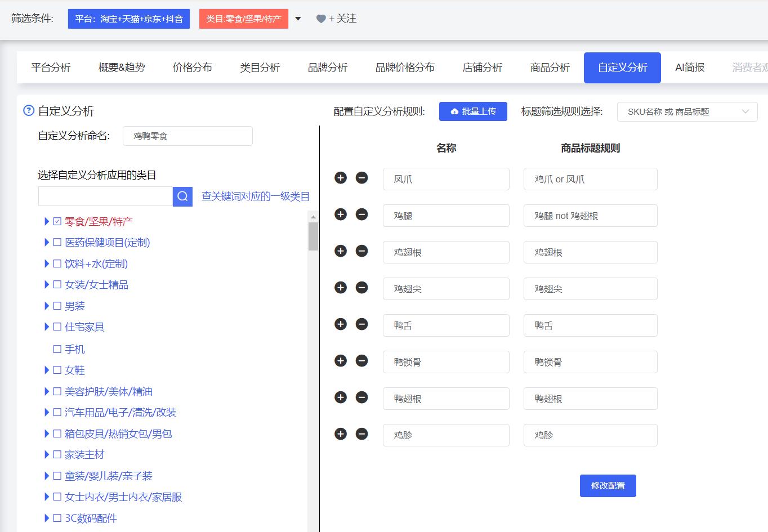The width and height of the screenshot is (768, 532).
Task: Click the minus icon in the 鸭舌 row
Action: [362, 324]
